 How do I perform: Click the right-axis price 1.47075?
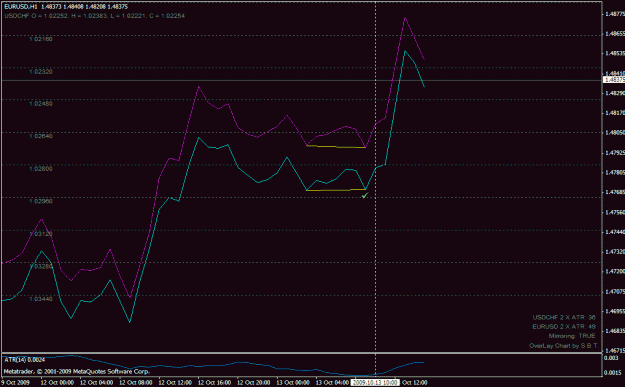[x=615, y=292]
